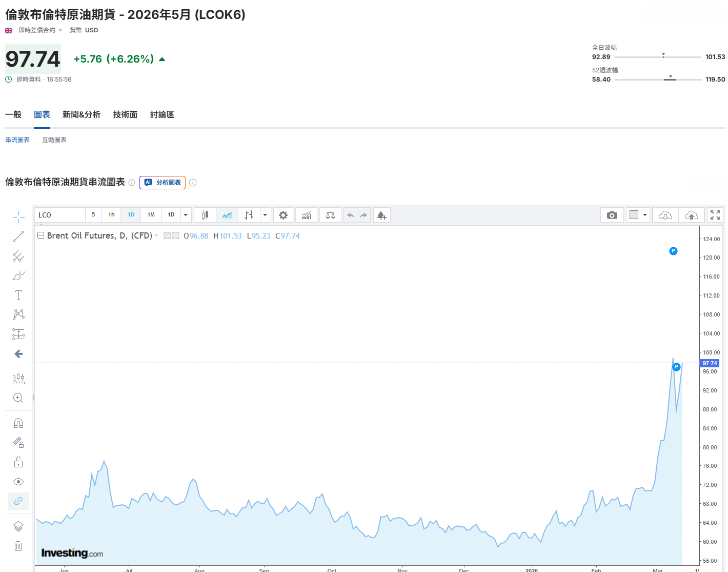The height and width of the screenshot is (572, 728).
Task: Choose the text annotation tool
Action: coord(18,295)
